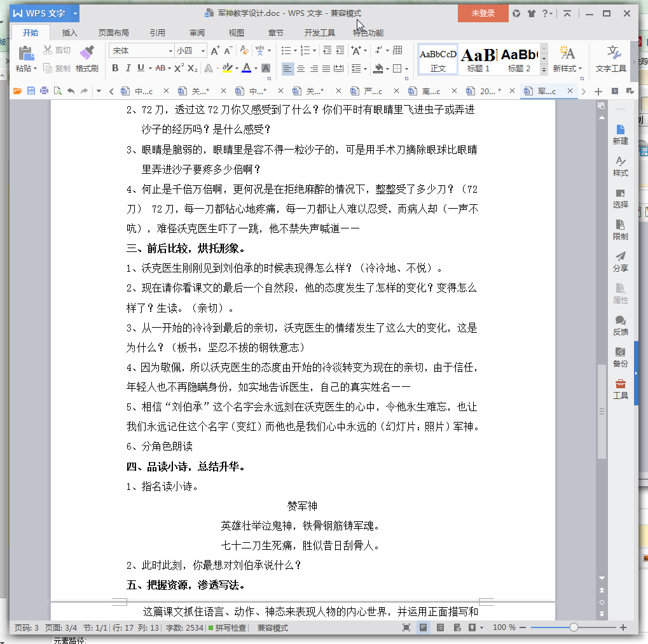This screenshot has height=644, width=648.
Task: Toggle character shading A button
Action: tap(266, 68)
